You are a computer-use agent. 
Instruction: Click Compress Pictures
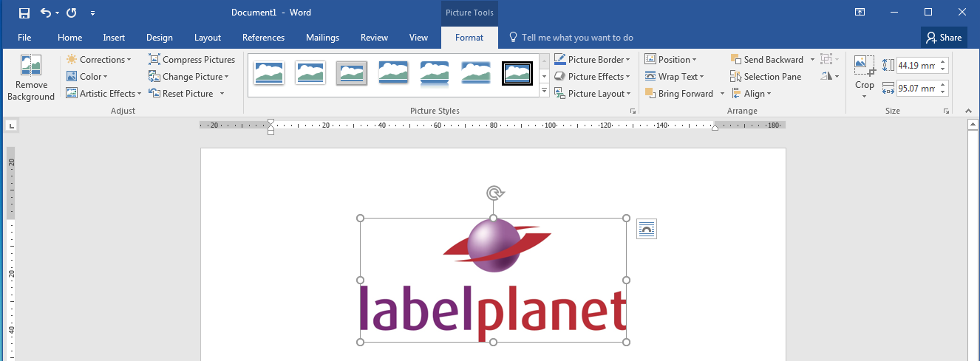click(191, 60)
